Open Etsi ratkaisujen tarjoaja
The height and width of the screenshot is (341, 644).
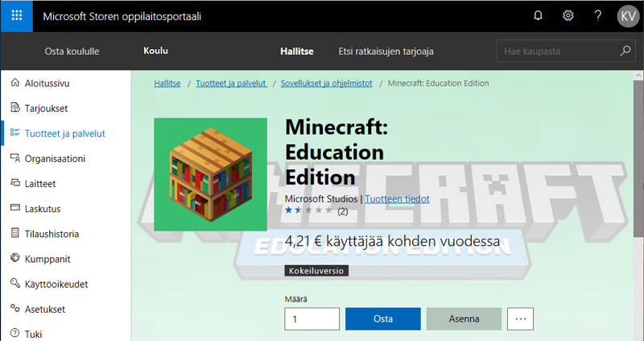click(386, 52)
